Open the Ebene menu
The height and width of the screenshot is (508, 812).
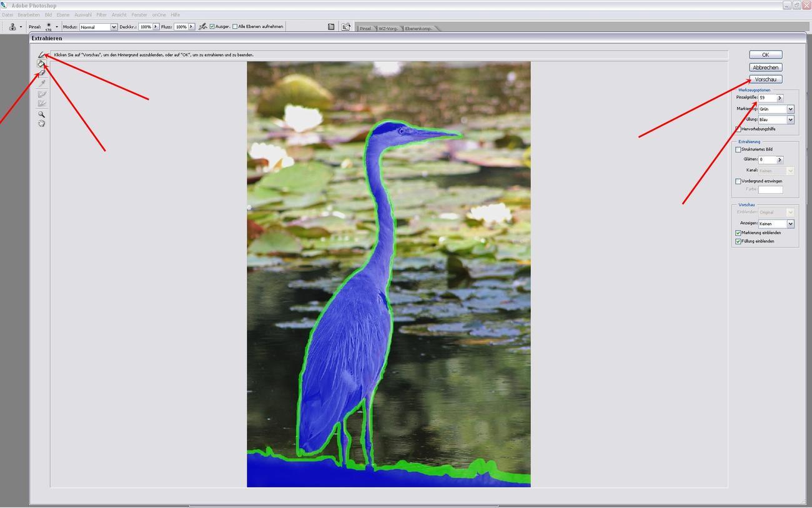[63, 15]
